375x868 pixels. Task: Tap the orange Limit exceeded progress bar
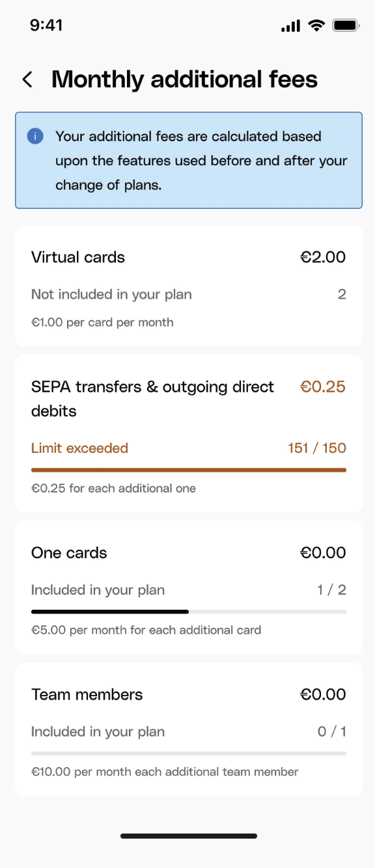coord(189,470)
